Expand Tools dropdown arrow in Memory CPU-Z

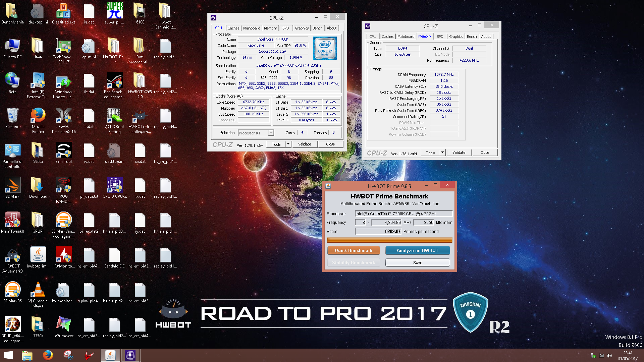pyautogui.click(x=442, y=153)
